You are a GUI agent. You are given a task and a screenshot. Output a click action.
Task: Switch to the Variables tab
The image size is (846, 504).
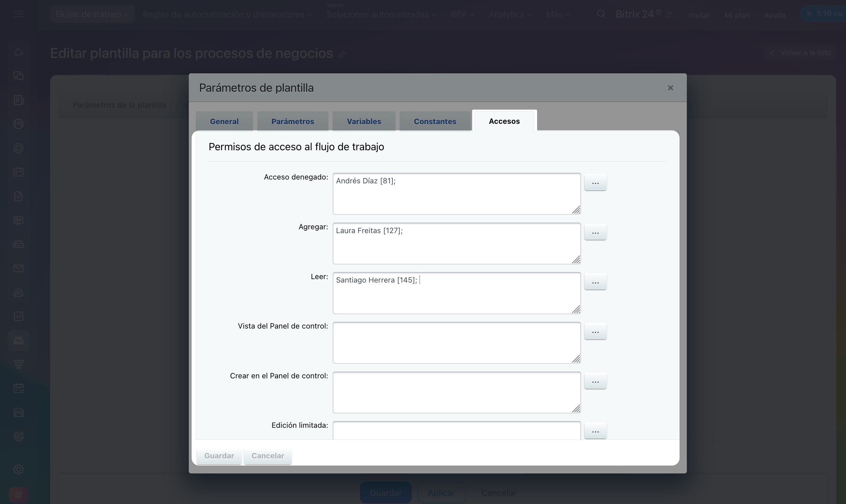pyautogui.click(x=363, y=121)
